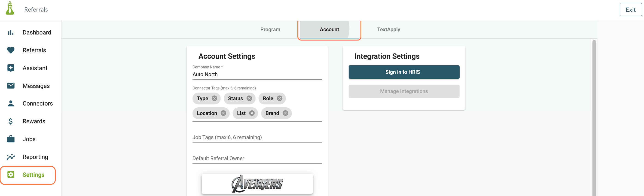Click the green flask logo icon

coord(10,8)
